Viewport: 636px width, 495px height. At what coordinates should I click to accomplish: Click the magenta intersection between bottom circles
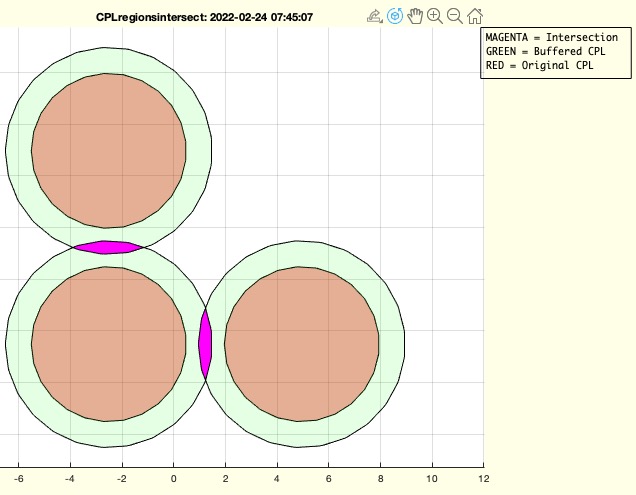(x=205, y=344)
